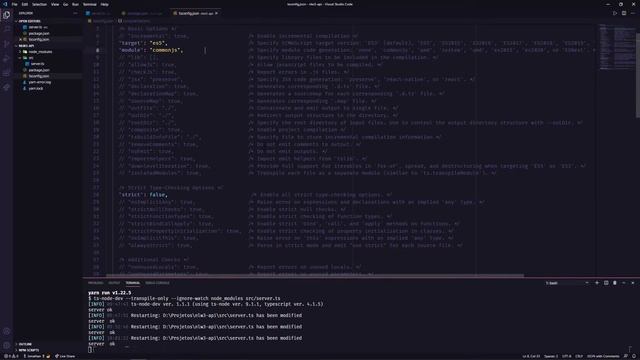Open the Edit menu
This screenshot has height=360, width=640.
click(x=25, y=4)
